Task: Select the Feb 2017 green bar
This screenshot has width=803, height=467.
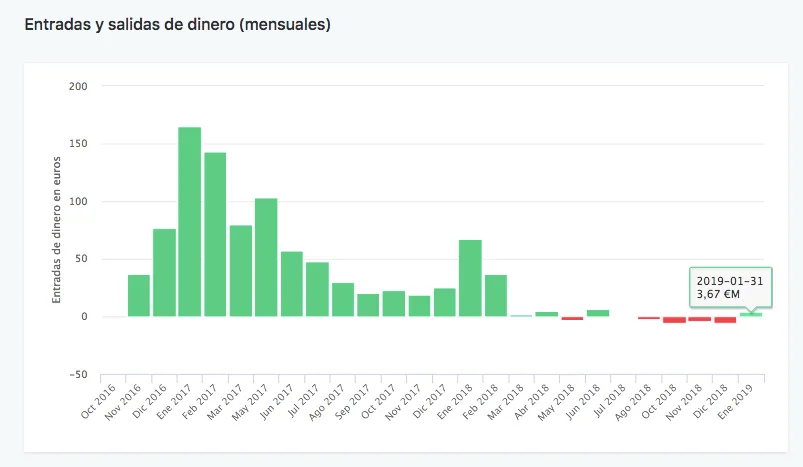Action: (215, 234)
